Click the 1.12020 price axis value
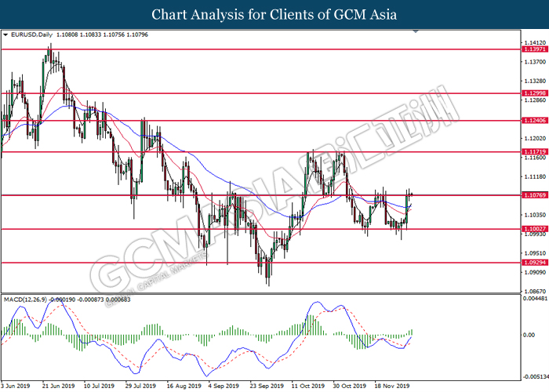Viewport: 549px width, 392px height. click(535, 139)
